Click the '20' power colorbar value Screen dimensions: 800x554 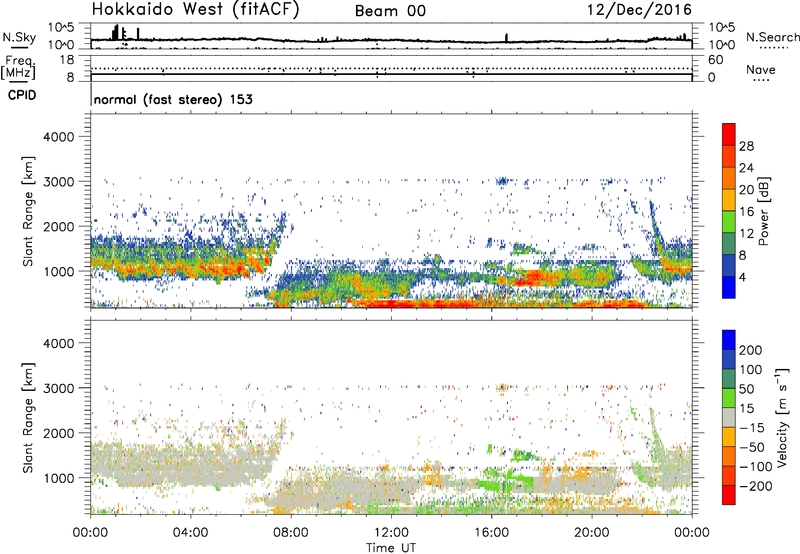(746, 190)
